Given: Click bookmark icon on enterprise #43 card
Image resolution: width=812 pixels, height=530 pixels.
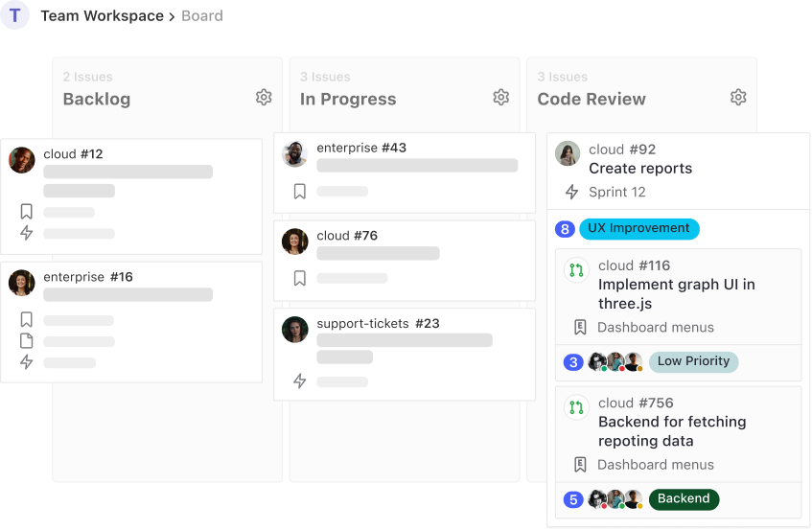Looking at the screenshot, I should 299,192.
